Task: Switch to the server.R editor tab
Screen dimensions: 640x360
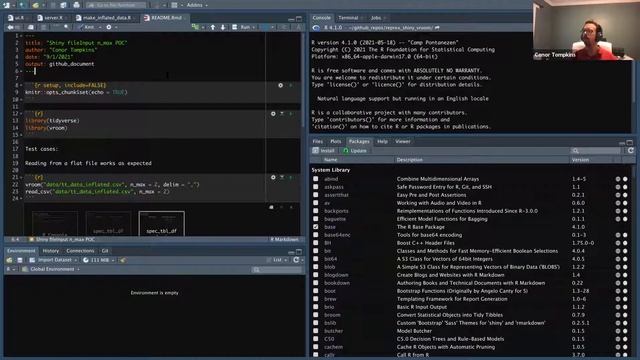Action: (x=51, y=18)
